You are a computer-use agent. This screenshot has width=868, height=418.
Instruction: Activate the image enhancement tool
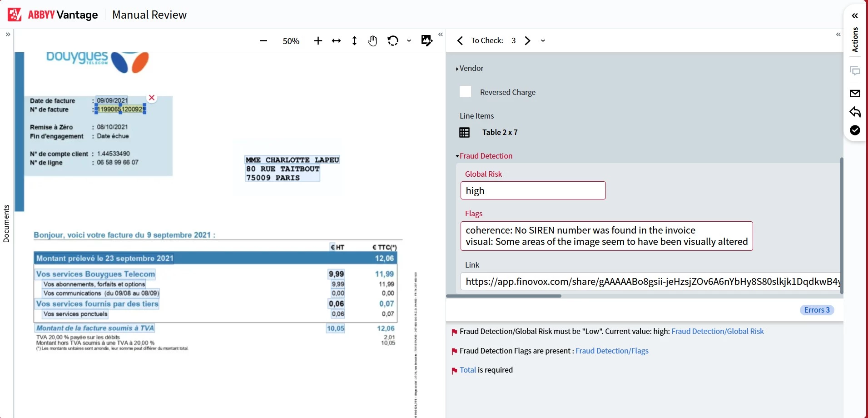pos(426,40)
